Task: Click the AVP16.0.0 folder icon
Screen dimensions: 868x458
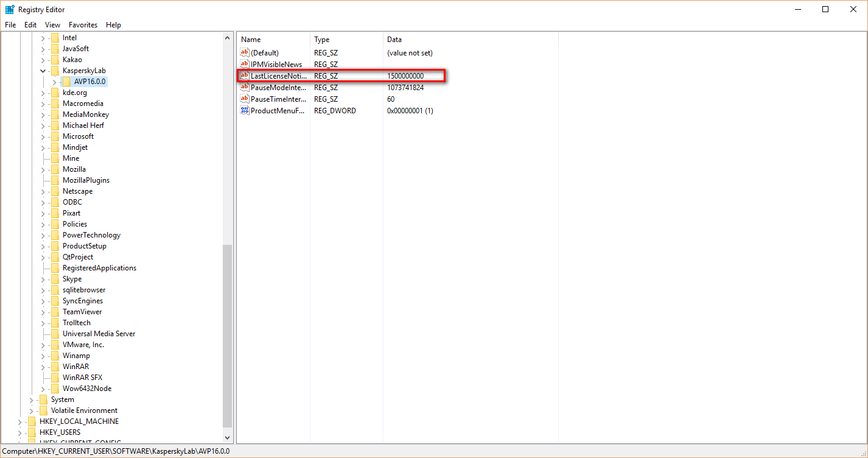Action: coord(66,82)
